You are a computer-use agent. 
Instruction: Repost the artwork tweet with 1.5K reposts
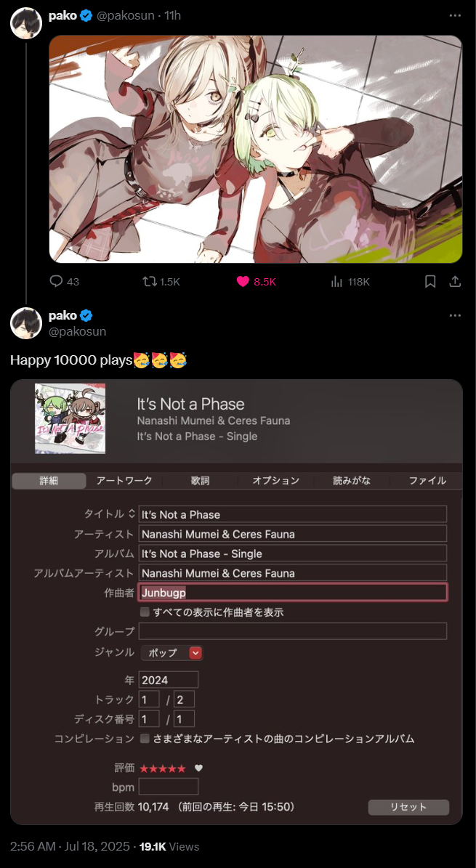(x=161, y=282)
